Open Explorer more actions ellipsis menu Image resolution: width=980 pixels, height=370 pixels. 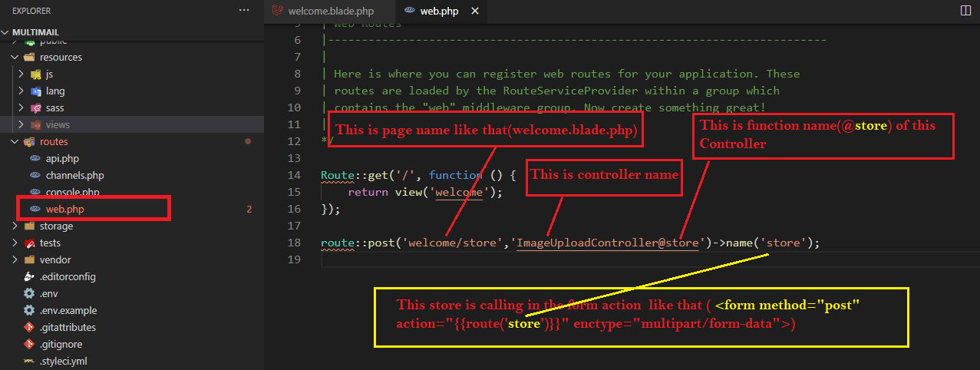pos(244,11)
